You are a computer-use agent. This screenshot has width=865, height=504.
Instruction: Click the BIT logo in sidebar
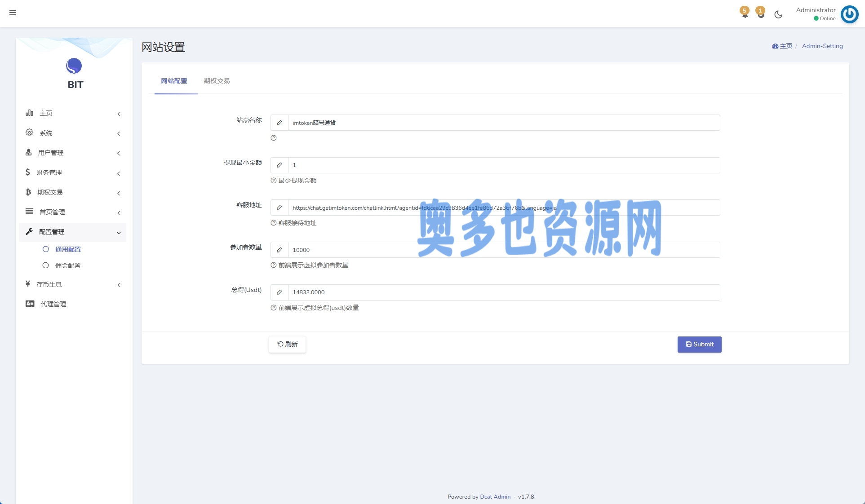click(74, 66)
